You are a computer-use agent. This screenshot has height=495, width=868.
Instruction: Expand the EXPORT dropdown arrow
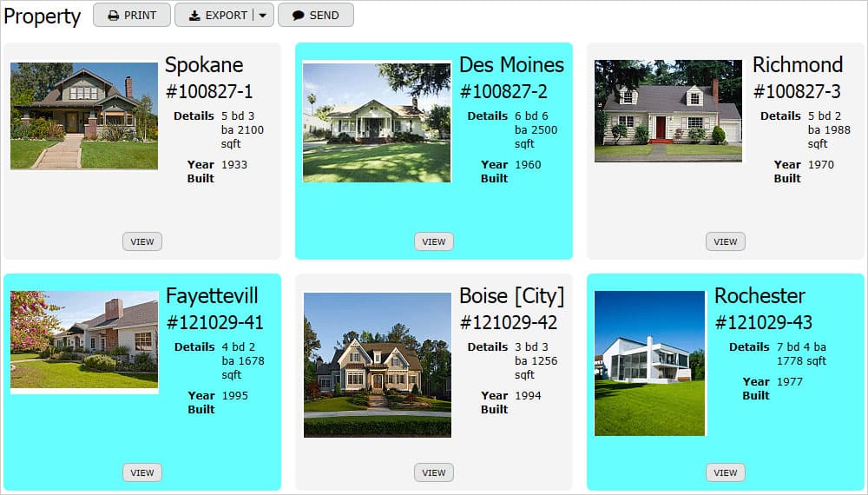(263, 16)
